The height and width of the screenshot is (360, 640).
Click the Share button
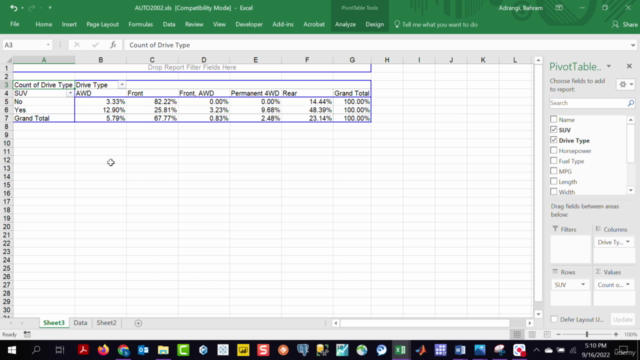(625, 24)
